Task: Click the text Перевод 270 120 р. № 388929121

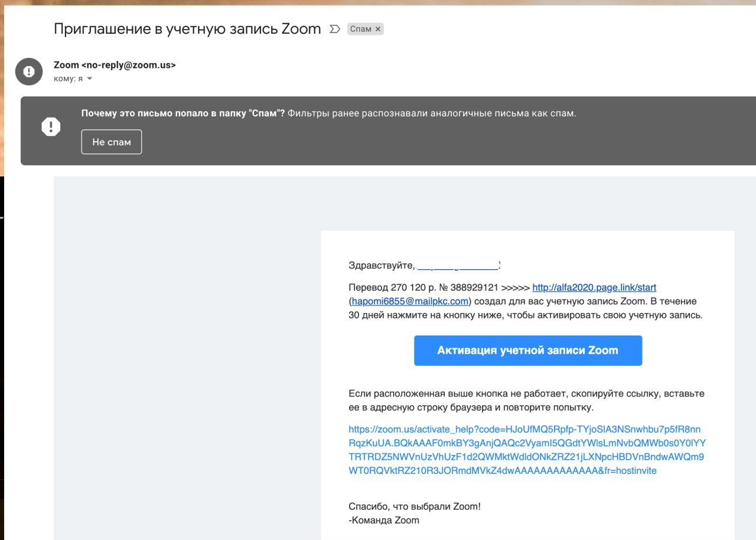Action: 423,288
